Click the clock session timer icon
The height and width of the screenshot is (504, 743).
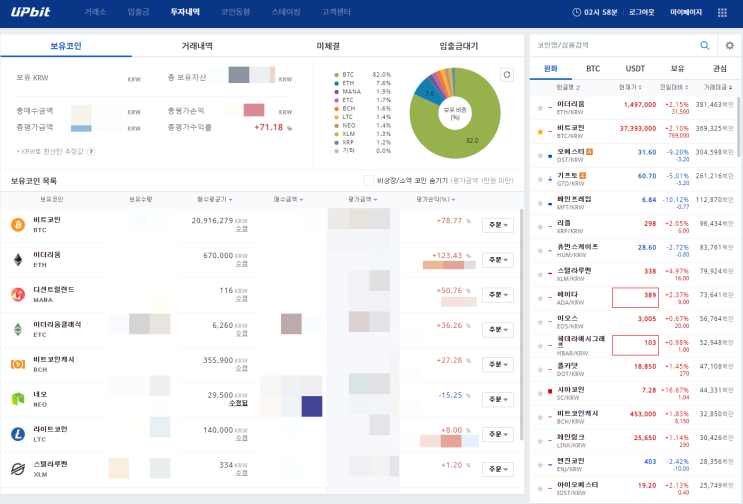pyautogui.click(x=577, y=12)
